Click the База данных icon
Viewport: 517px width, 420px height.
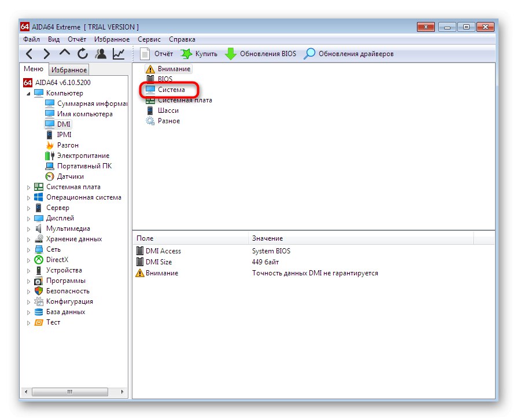[x=39, y=312]
